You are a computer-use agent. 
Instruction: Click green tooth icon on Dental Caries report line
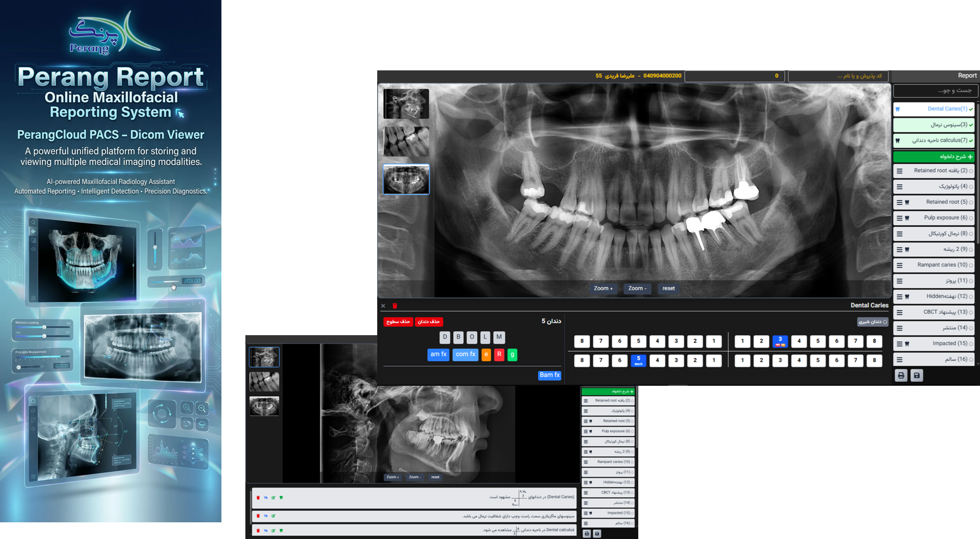281,498
